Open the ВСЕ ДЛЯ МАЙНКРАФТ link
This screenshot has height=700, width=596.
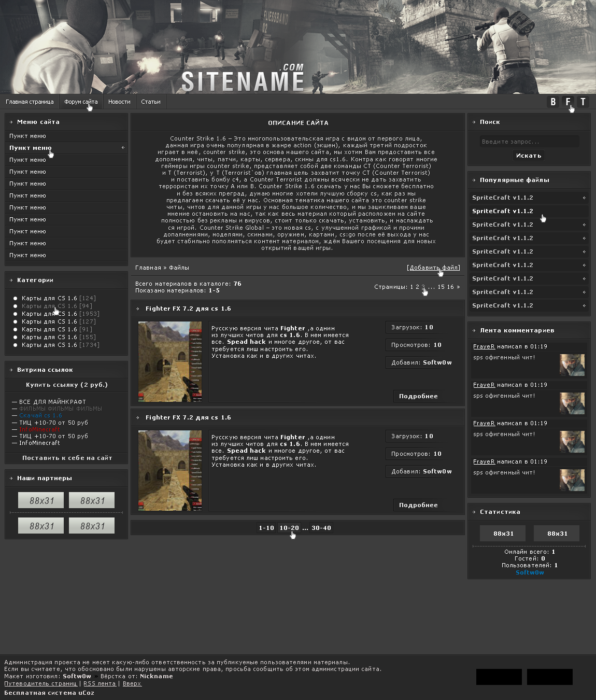52,402
